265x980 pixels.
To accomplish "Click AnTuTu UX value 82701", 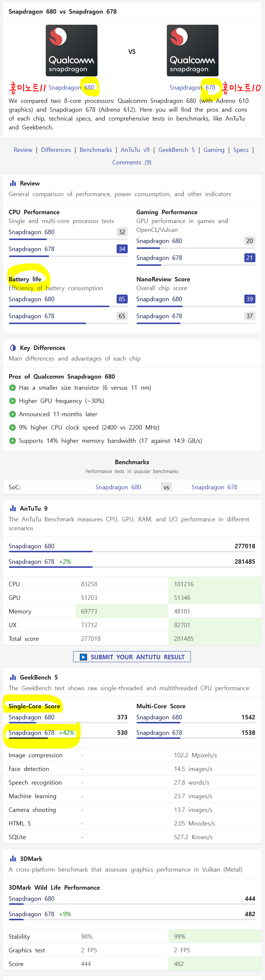I will (182, 625).
